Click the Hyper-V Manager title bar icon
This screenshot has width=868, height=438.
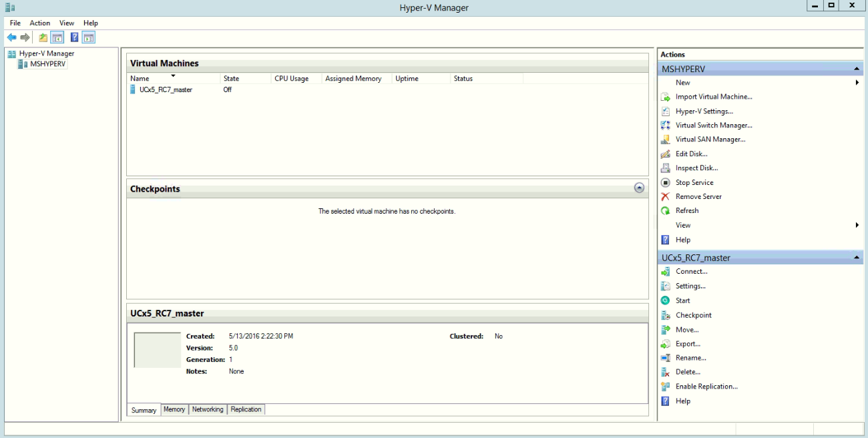point(9,7)
